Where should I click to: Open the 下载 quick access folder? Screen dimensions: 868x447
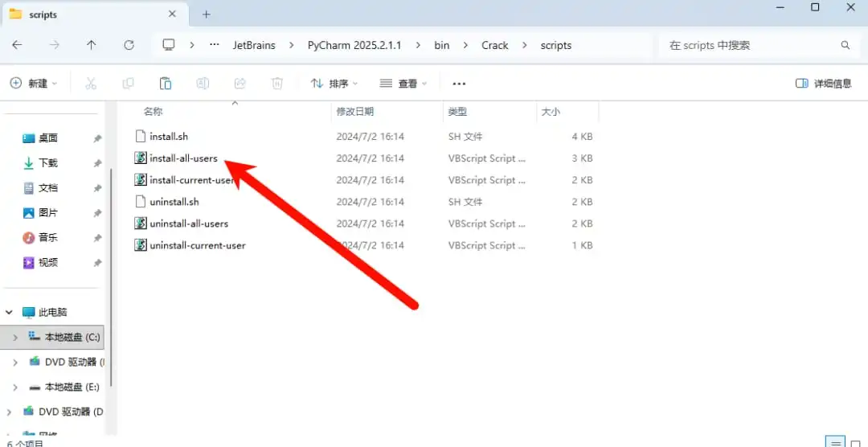[47, 163]
